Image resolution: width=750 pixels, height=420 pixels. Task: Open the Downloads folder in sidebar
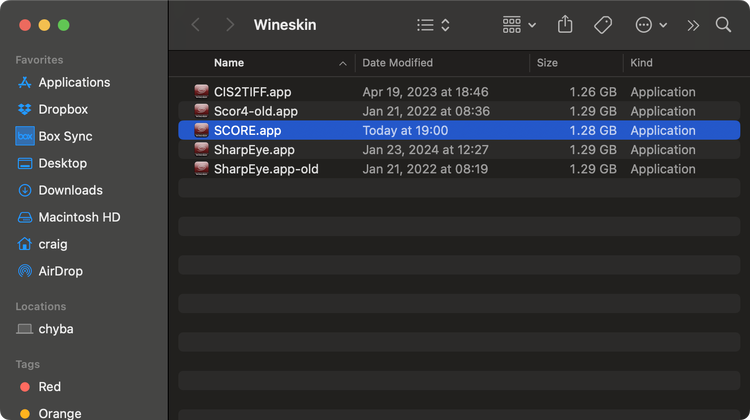click(70, 190)
